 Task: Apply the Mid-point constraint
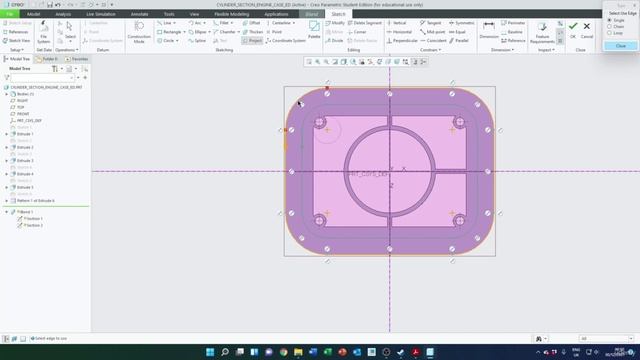click(x=433, y=32)
